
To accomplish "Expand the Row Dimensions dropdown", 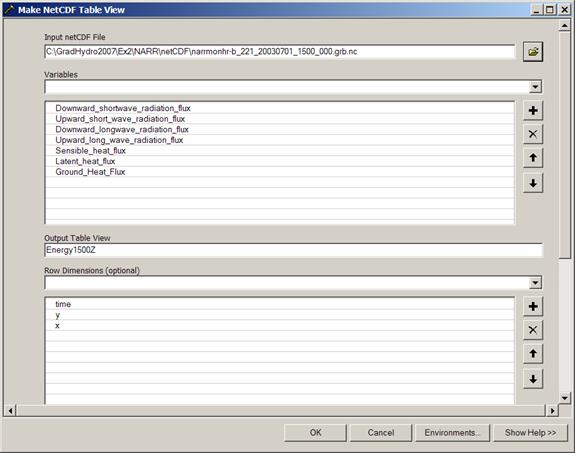I will 535,283.
